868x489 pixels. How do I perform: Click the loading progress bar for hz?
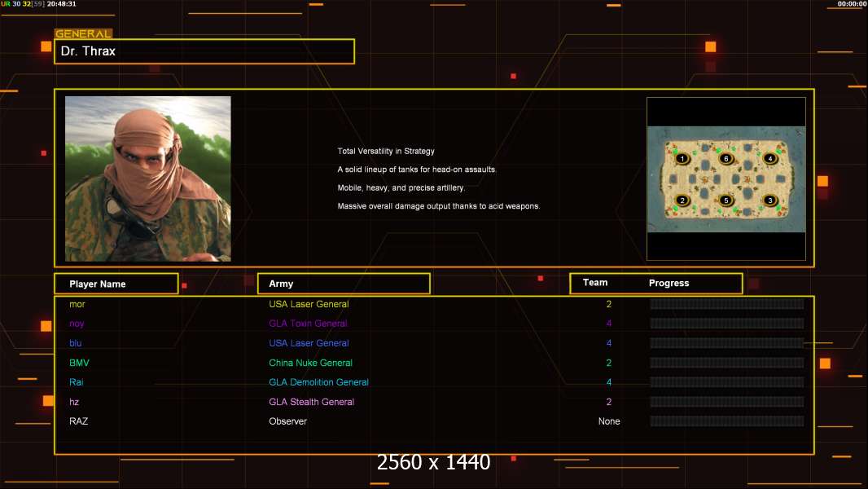pos(726,402)
